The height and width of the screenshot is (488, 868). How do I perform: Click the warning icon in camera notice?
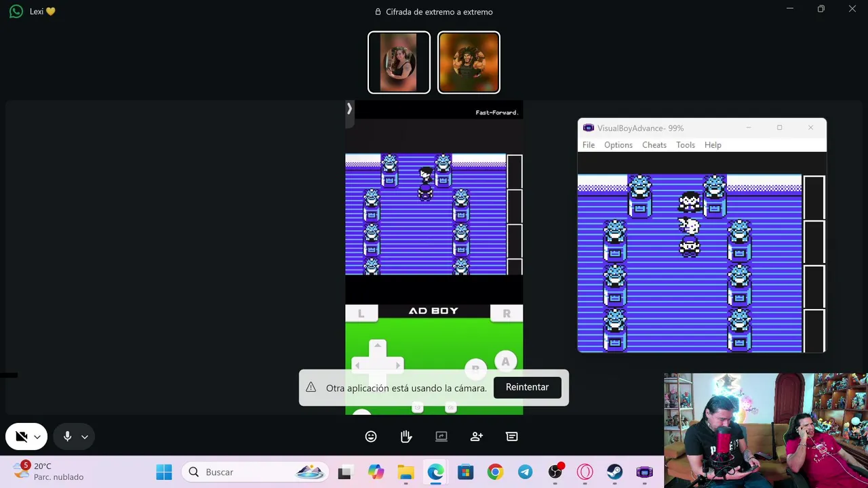pyautogui.click(x=311, y=387)
